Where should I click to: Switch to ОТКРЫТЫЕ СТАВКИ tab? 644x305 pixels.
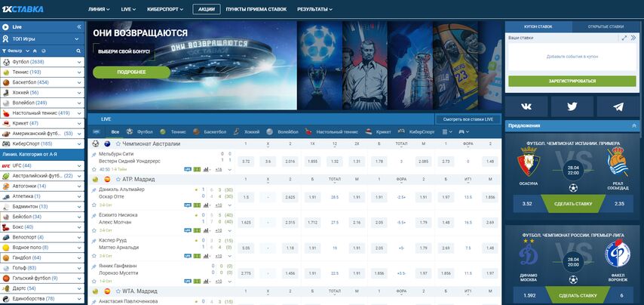[x=606, y=26]
